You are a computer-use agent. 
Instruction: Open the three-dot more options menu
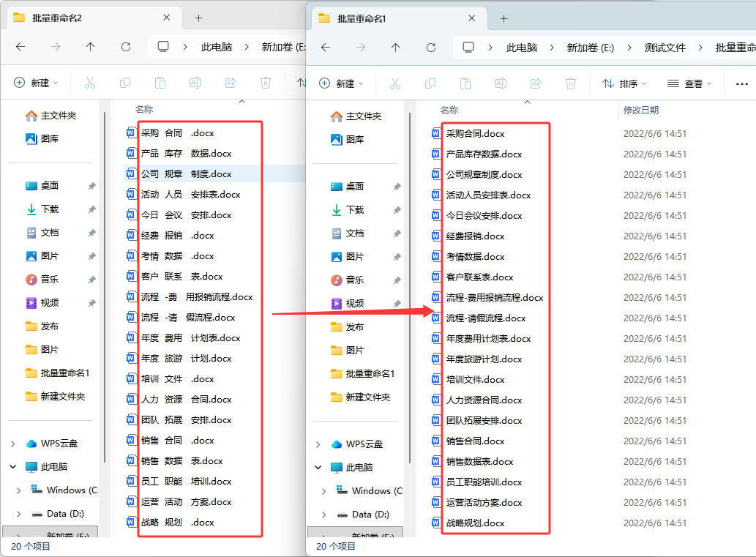tap(742, 84)
